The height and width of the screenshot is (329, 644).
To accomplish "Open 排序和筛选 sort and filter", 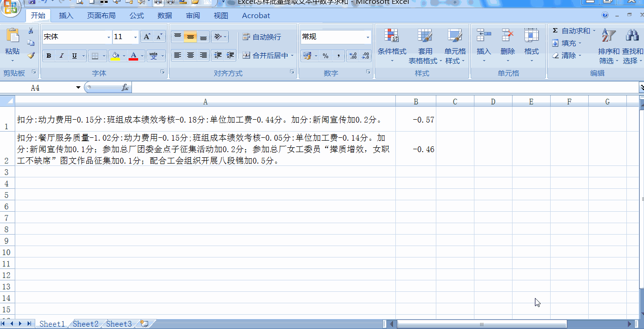I will (608, 45).
